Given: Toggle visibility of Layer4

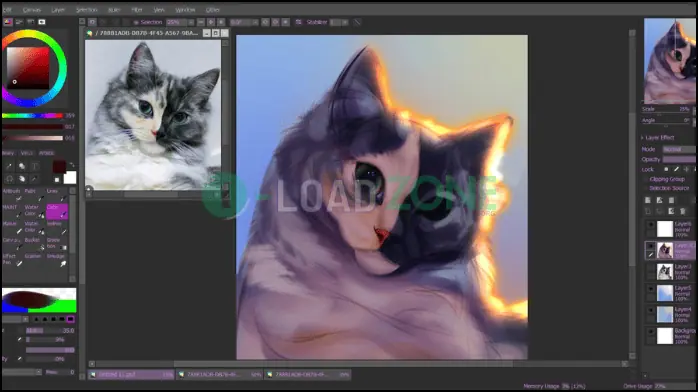Looking at the screenshot, I should [x=650, y=311].
